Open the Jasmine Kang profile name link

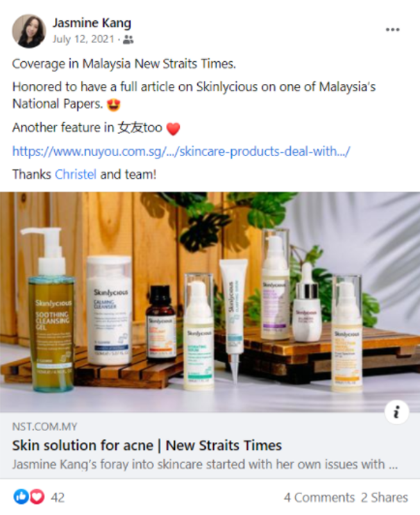pos(92,23)
